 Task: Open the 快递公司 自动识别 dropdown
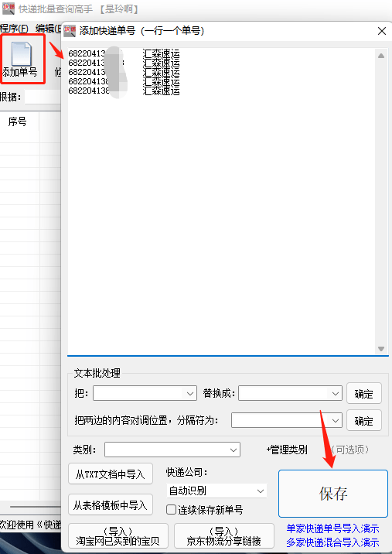click(261, 491)
